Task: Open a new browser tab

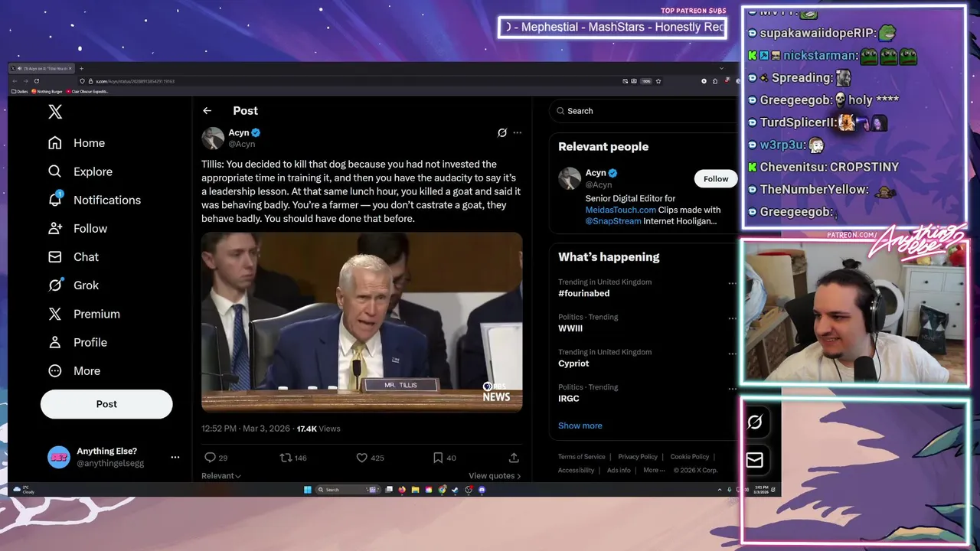Action: tap(81, 69)
